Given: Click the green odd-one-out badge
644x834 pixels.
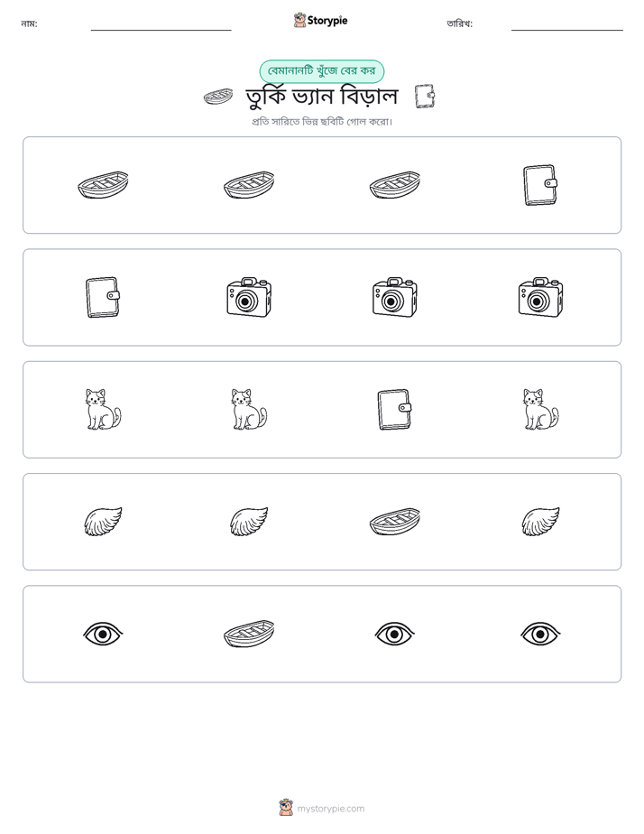Looking at the screenshot, I should pyautogui.click(x=321, y=71).
